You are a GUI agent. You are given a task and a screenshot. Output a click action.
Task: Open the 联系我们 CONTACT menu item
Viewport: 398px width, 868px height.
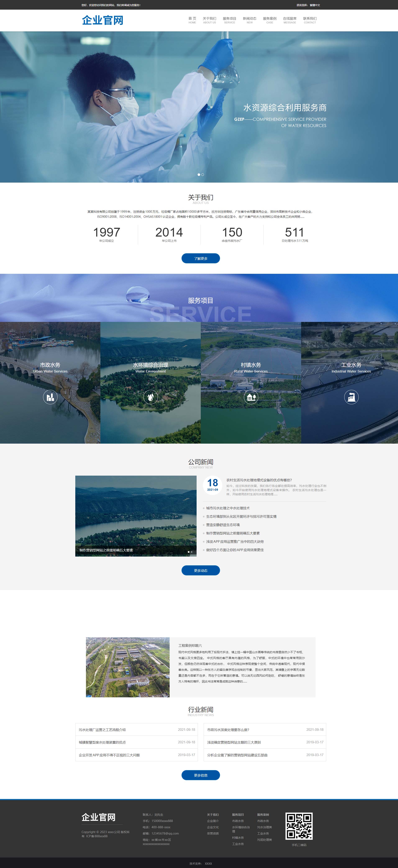[x=310, y=20]
